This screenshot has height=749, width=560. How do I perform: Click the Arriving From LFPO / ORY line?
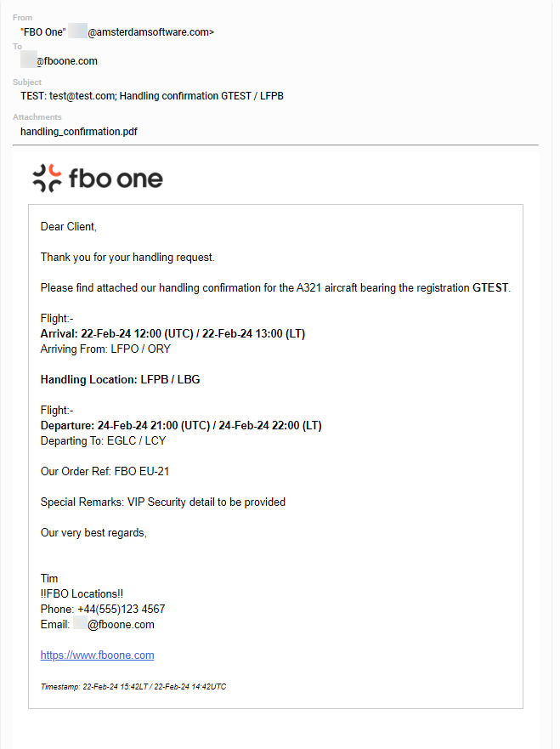click(105, 349)
